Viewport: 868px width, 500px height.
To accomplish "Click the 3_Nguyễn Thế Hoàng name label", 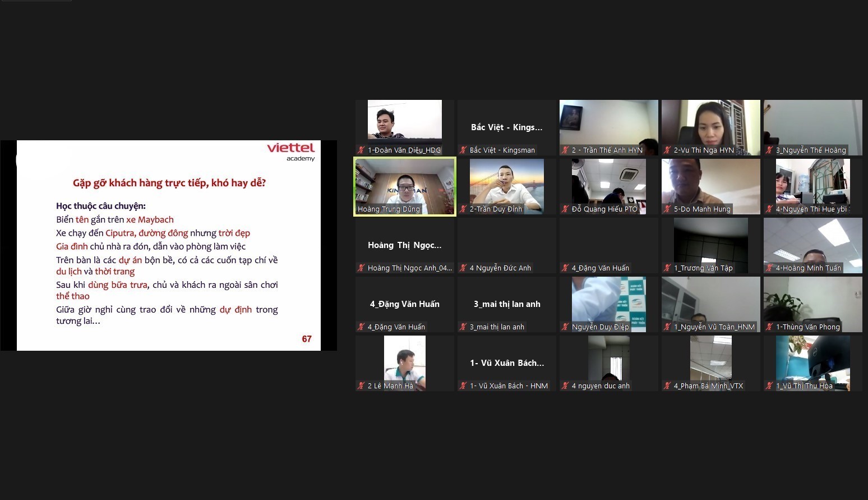I will [811, 150].
